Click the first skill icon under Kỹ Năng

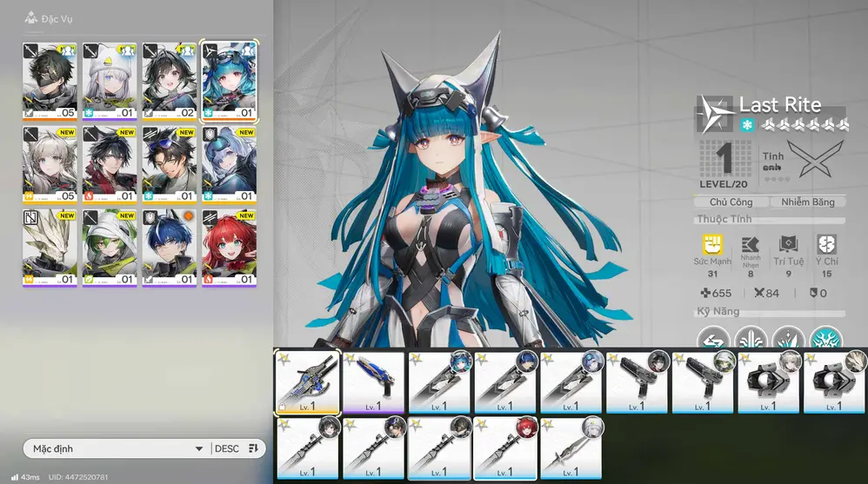pyautogui.click(x=713, y=340)
